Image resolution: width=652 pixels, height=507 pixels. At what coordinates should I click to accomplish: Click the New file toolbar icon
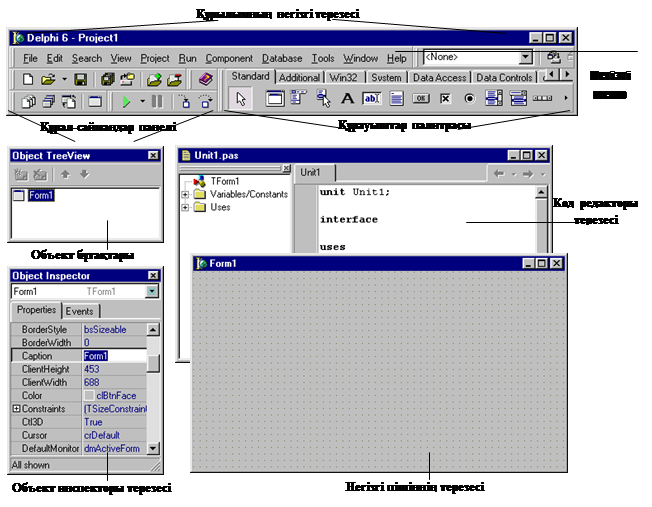click(28, 79)
